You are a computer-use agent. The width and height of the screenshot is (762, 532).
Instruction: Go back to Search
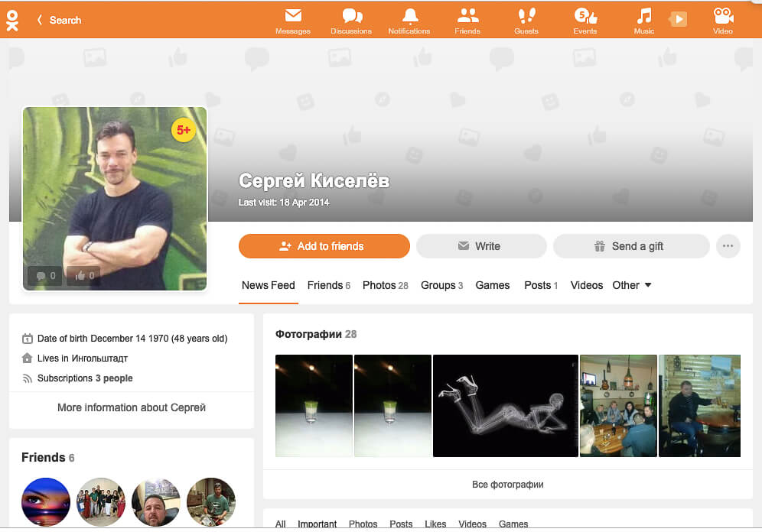pos(59,20)
